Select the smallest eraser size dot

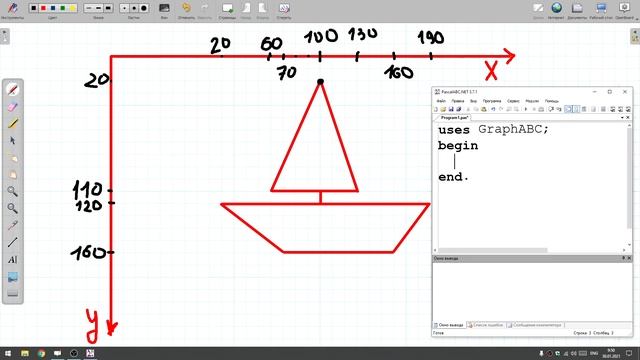[124, 8]
